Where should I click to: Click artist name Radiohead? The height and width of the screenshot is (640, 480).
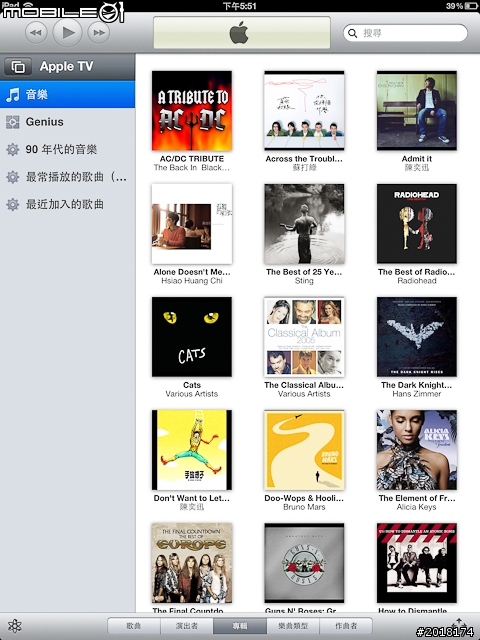417,281
